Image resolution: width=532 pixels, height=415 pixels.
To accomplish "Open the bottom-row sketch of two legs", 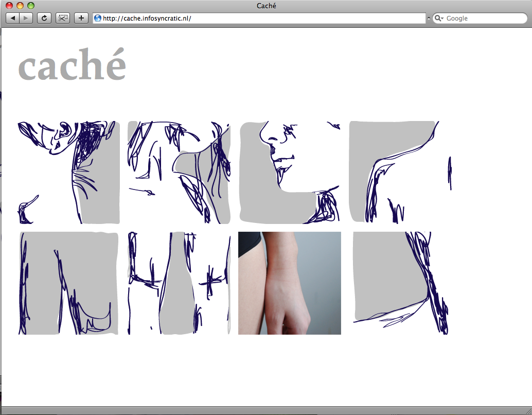I will [x=68, y=283].
